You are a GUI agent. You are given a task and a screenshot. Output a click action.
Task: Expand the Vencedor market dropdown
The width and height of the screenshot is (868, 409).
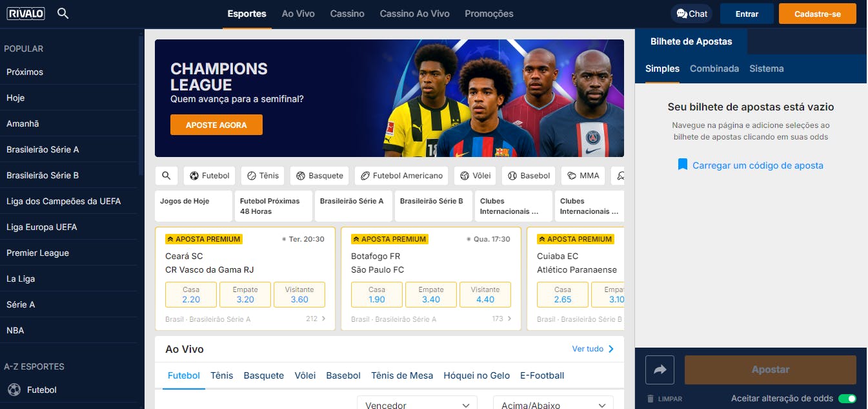(417, 404)
